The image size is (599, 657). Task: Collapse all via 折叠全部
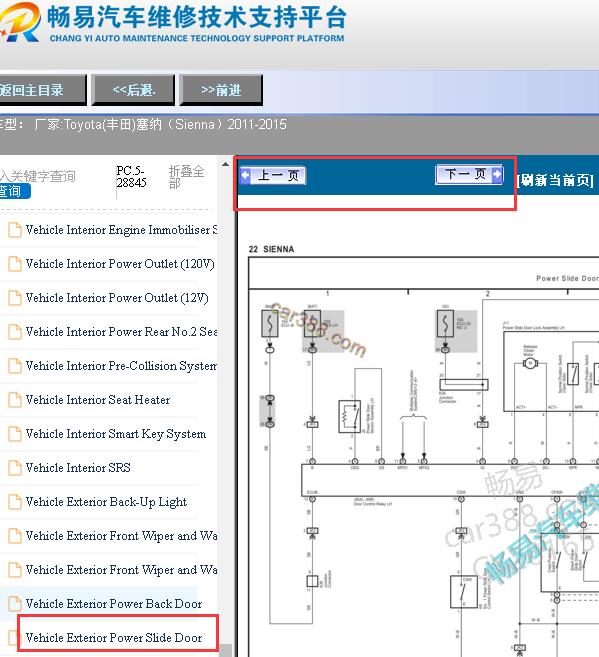click(186, 178)
